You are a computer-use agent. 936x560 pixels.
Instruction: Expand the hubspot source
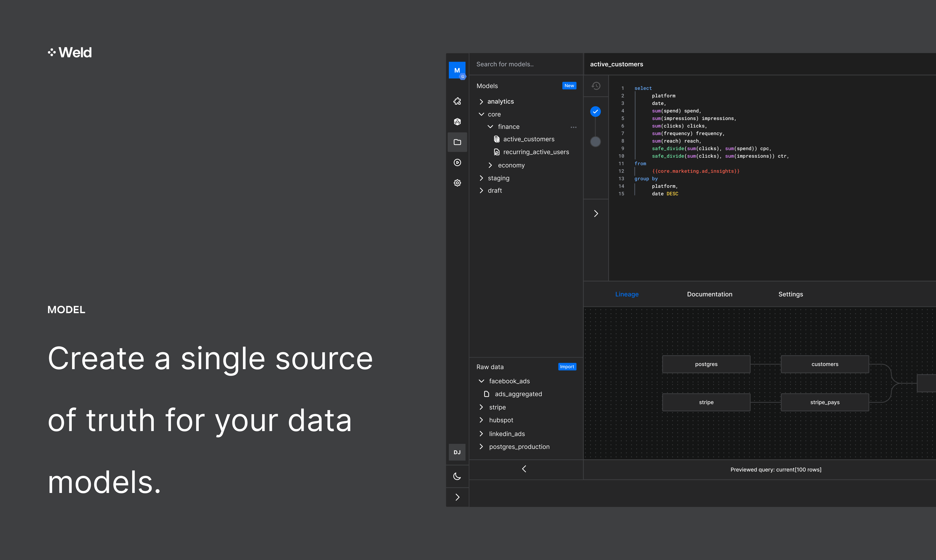tap(481, 420)
